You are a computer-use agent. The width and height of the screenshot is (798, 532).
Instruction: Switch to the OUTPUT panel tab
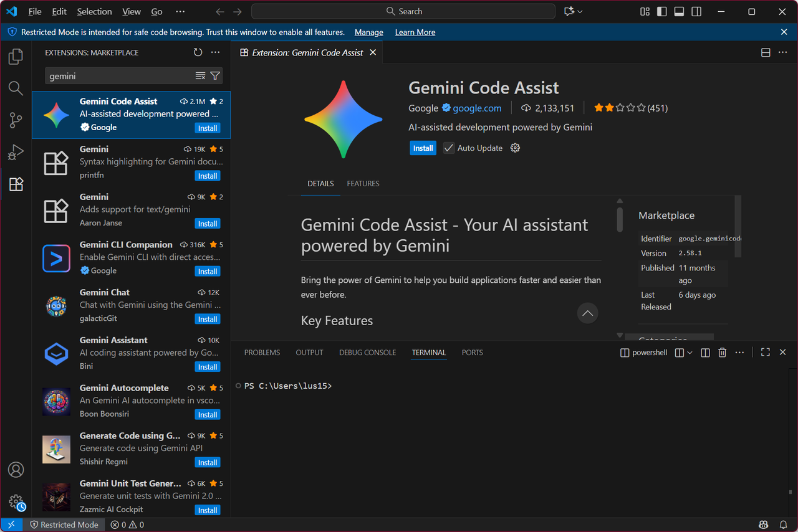pos(309,353)
